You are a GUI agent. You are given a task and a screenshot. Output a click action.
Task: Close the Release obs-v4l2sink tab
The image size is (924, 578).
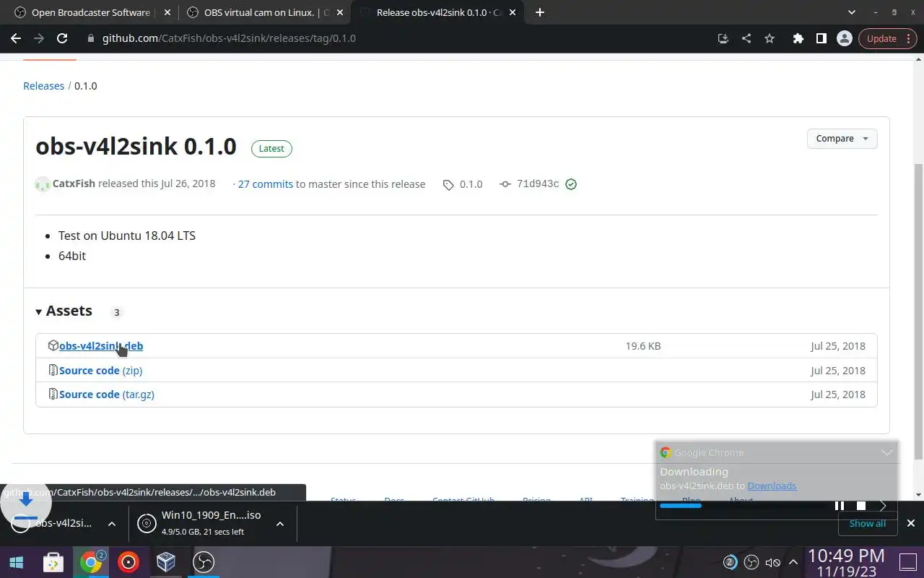tap(513, 12)
